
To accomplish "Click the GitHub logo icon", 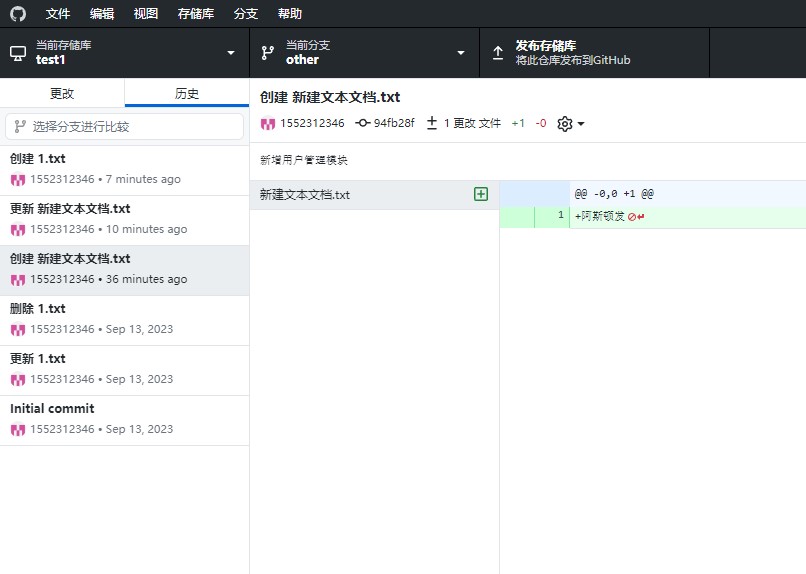I will (x=18, y=14).
